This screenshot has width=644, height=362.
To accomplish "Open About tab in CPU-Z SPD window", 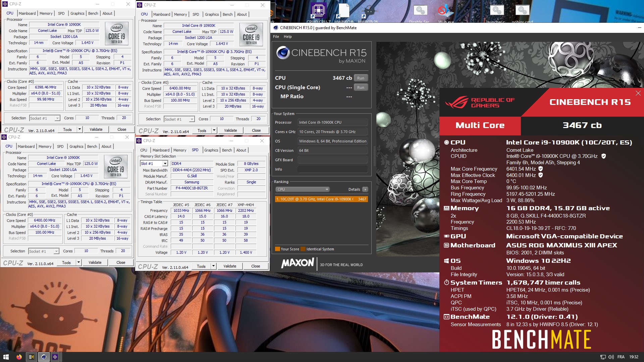I will coord(241,150).
